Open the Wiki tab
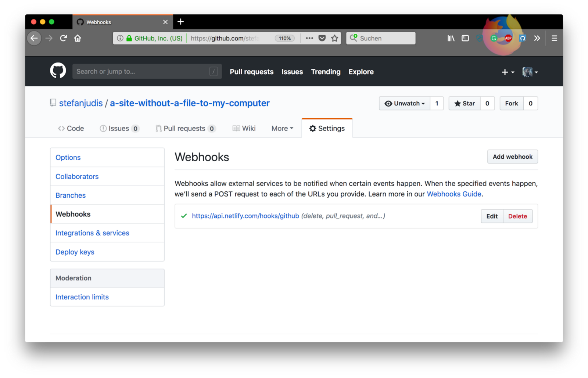This screenshot has height=378, width=588. [244, 129]
